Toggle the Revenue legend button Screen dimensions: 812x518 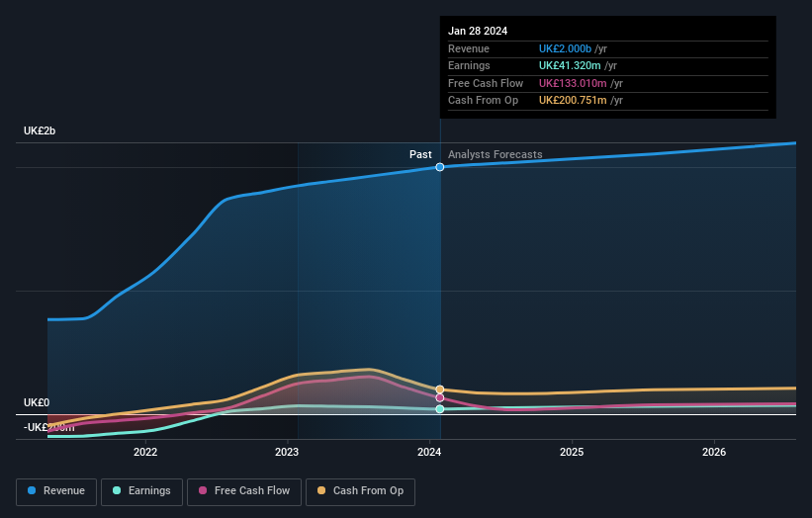(56, 491)
